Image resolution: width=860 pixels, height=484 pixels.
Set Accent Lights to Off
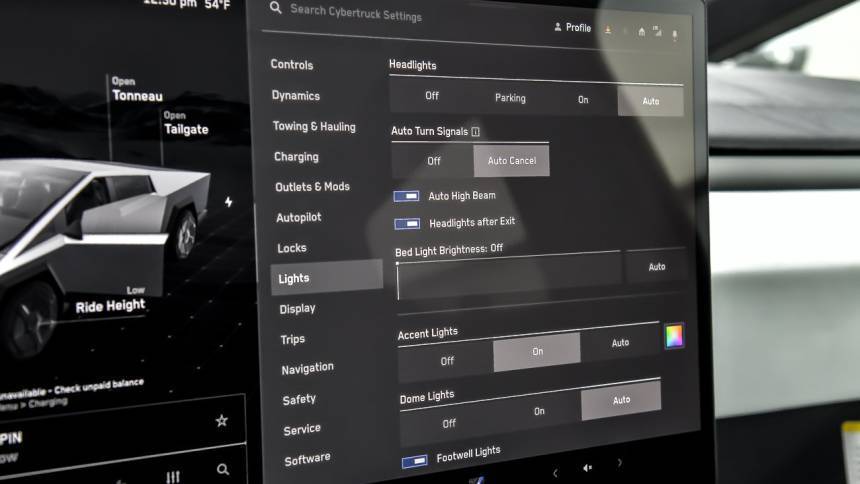pos(446,361)
